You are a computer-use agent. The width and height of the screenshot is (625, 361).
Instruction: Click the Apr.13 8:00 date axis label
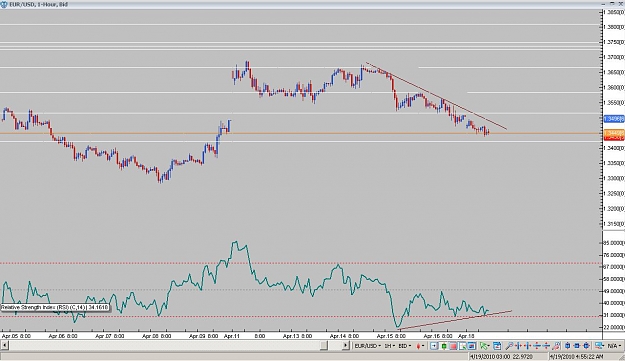click(297, 336)
